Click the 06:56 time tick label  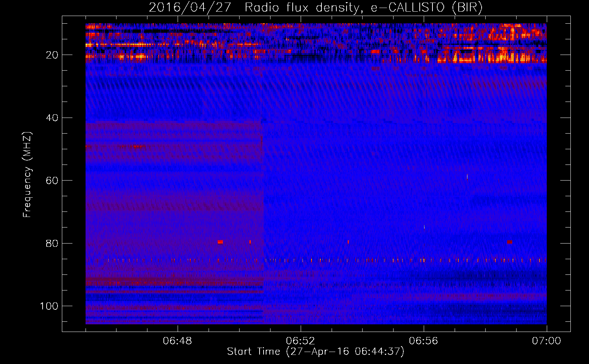click(x=423, y=341)
